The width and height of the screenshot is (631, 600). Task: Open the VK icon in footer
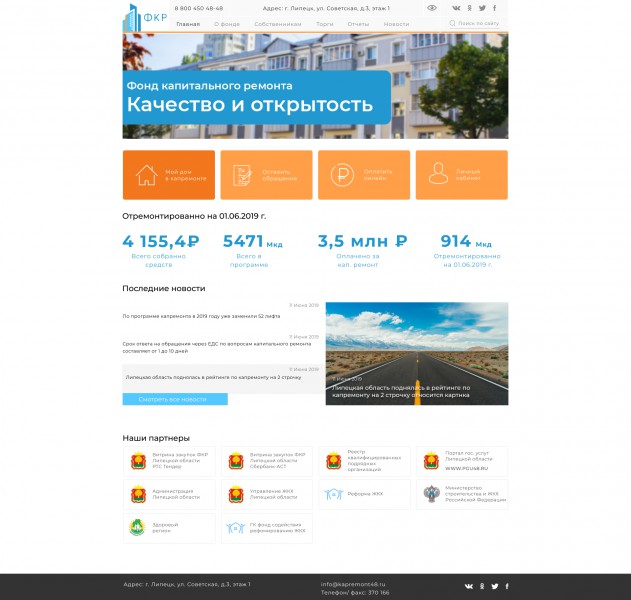(469, 586)
